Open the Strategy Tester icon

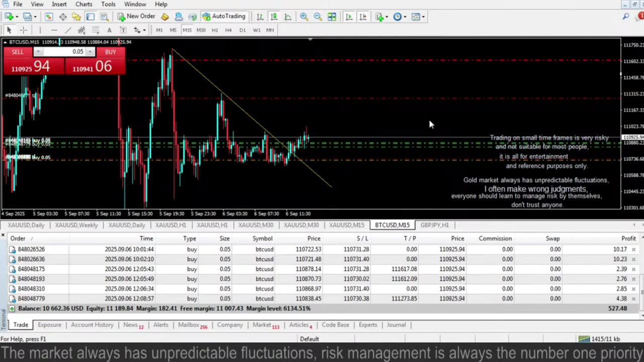[x=104, y=17]
